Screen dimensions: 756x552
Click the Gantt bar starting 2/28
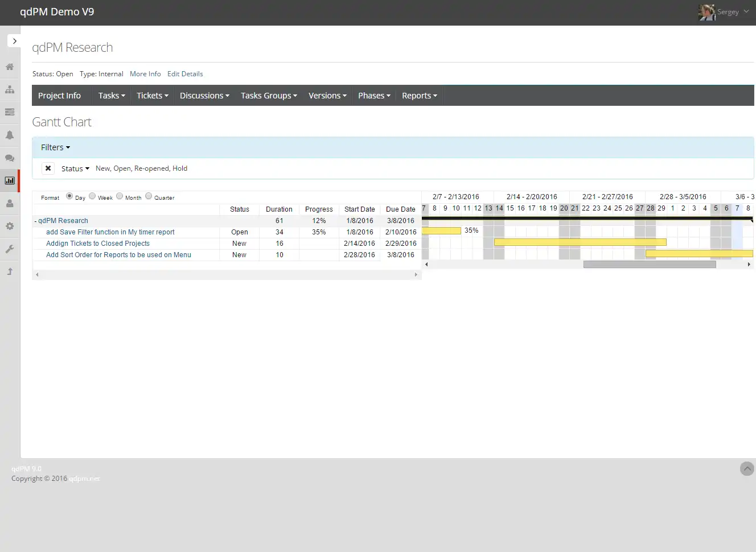(699, 253)
